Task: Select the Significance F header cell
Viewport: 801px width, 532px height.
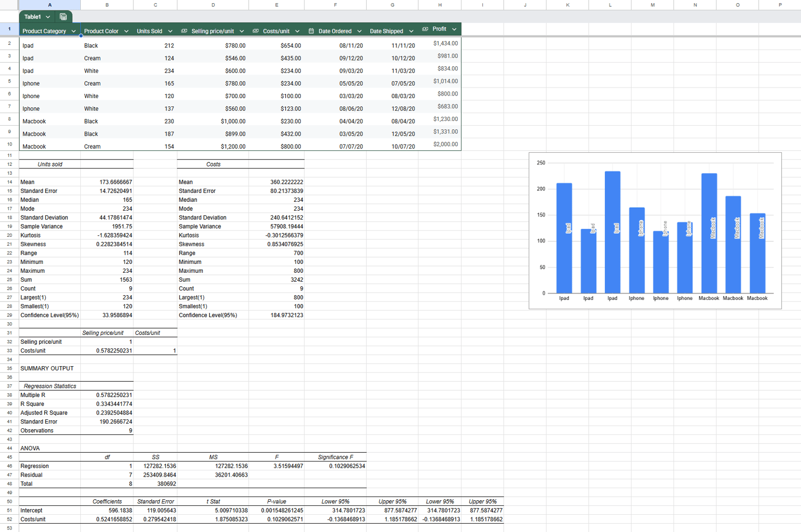Action: (335, 457)
